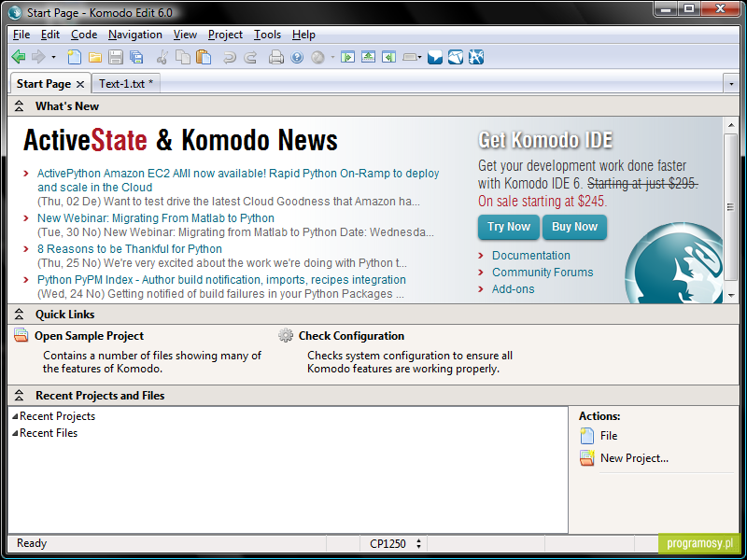747x560 pixels.
Task: Open the Tools menu
Action: [x=267, y=35]
